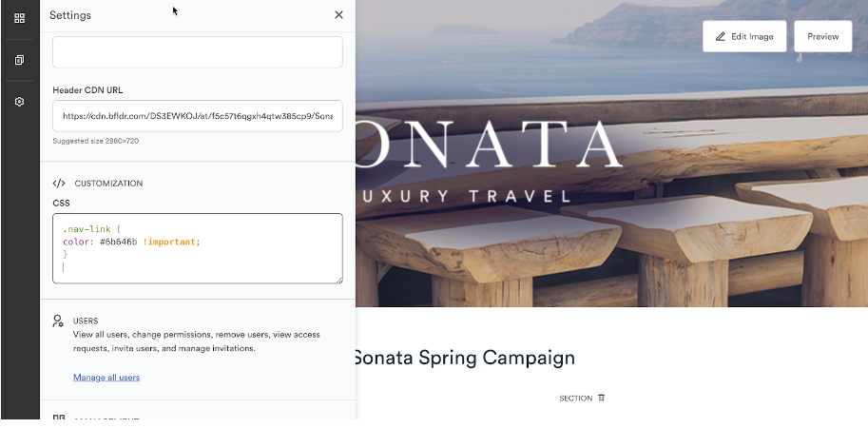Screen dimensions: 868x428
Task: Close the Settings panel
Action: coord(338,15)
